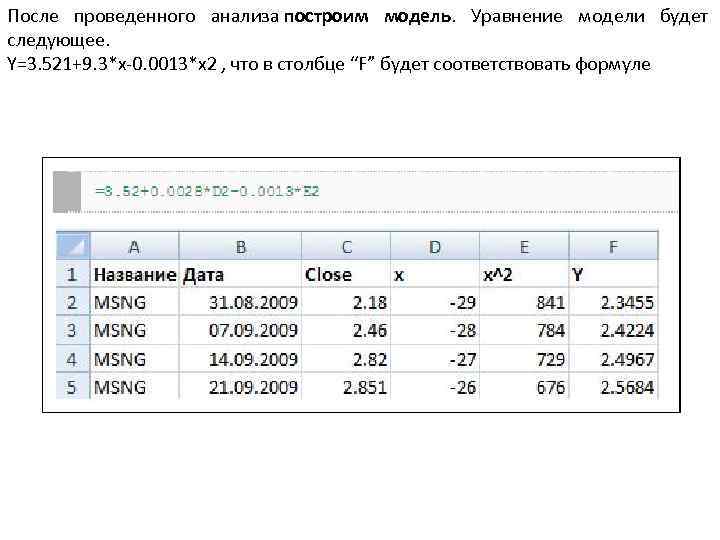Viewport: 720px width, 540px height.
Task: Select MSNG cell in row 3
Action: 134,330
